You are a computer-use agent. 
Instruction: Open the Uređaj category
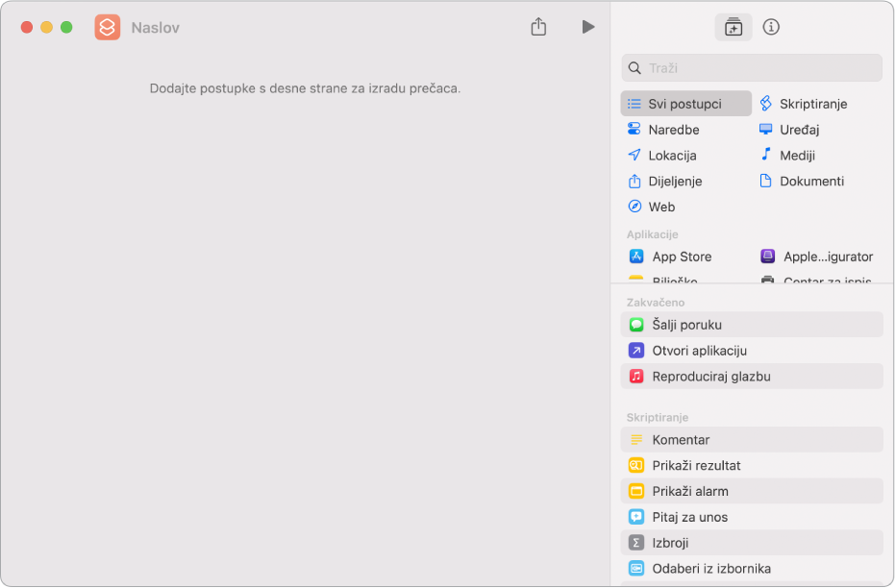pyautogui.click(x=790, y=130)
